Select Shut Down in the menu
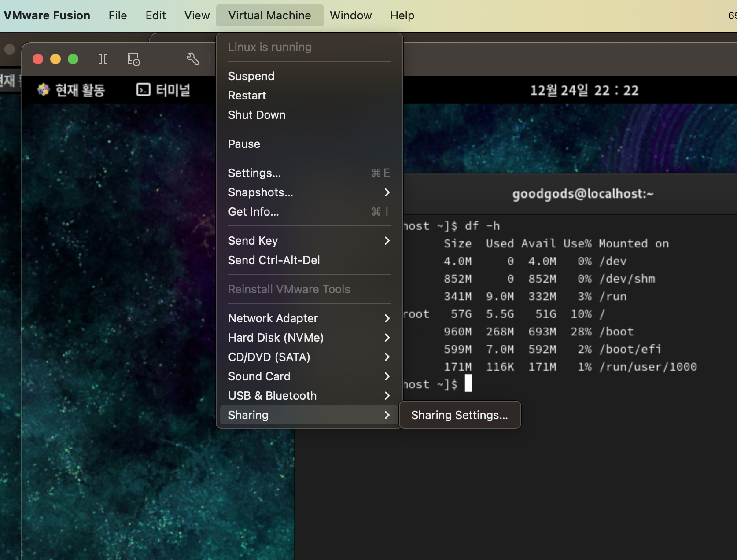 click(310, 115)
